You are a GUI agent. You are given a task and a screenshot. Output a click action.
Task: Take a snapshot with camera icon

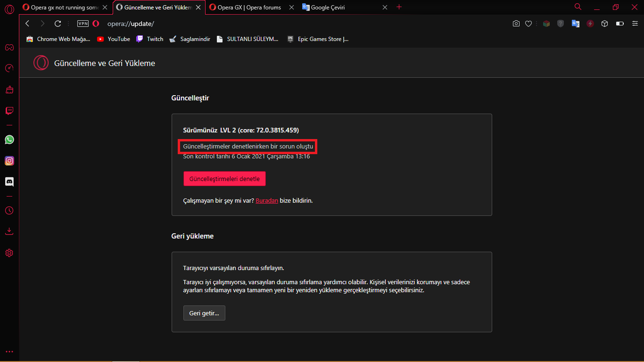click(x=516, y=24)
